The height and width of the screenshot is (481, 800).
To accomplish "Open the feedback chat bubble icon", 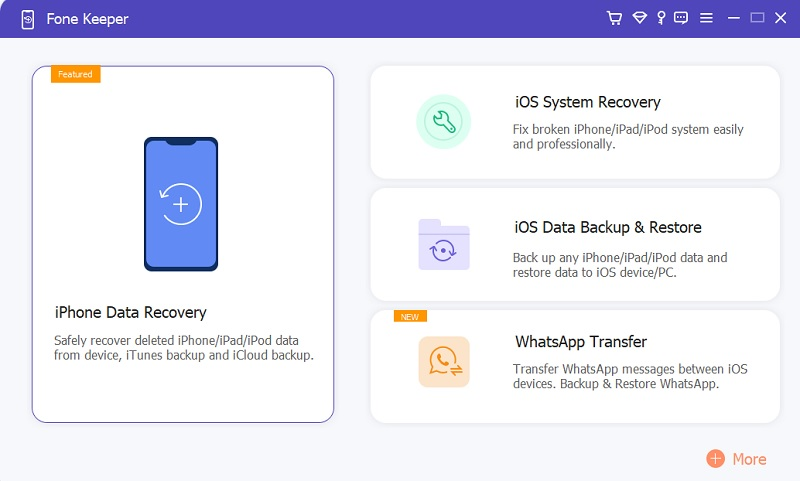I will point(681,18).
